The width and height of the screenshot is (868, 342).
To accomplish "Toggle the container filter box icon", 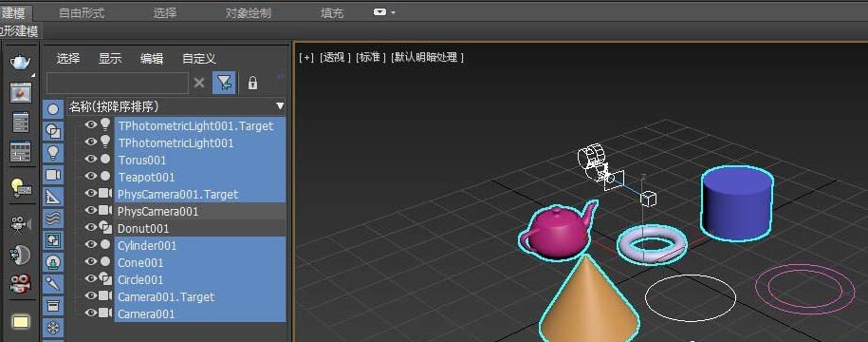I will pos(53,305).
